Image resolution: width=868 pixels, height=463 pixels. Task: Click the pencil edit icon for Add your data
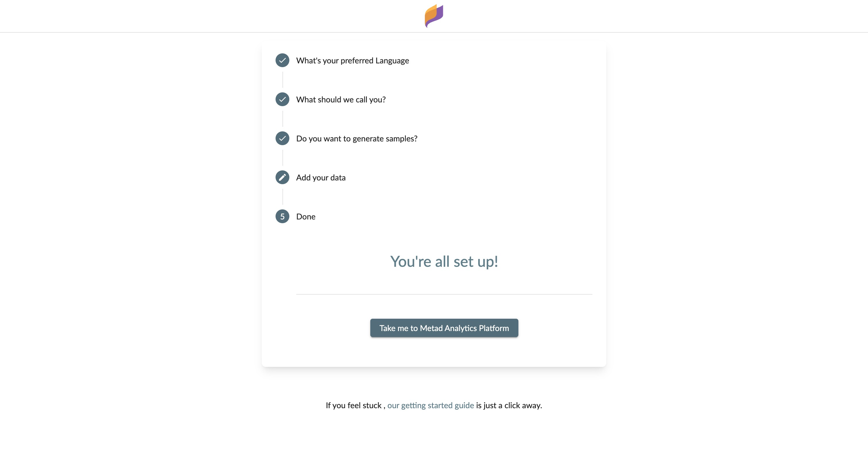282,178
